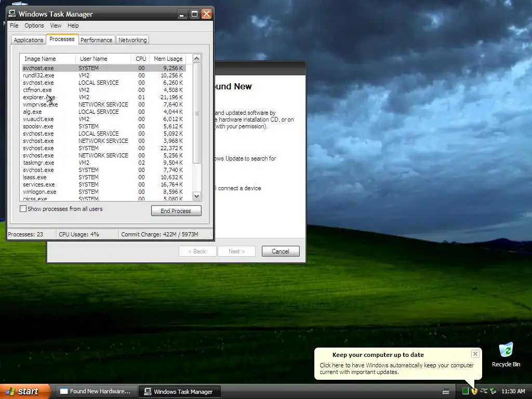This screenshot has width=532, height=399.
Task: Click the Commit Charge status bar entry
Action: click(x=159, y=234)
